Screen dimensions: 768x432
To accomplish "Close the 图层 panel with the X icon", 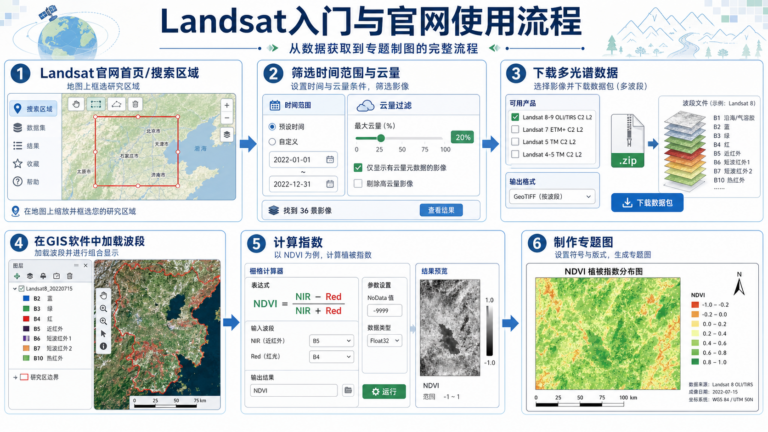I will [86, 265].
